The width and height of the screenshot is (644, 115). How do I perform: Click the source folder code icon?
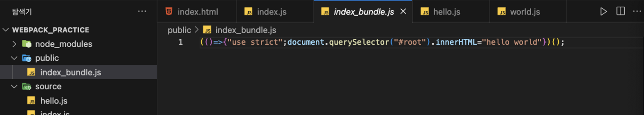pos(26,86)
